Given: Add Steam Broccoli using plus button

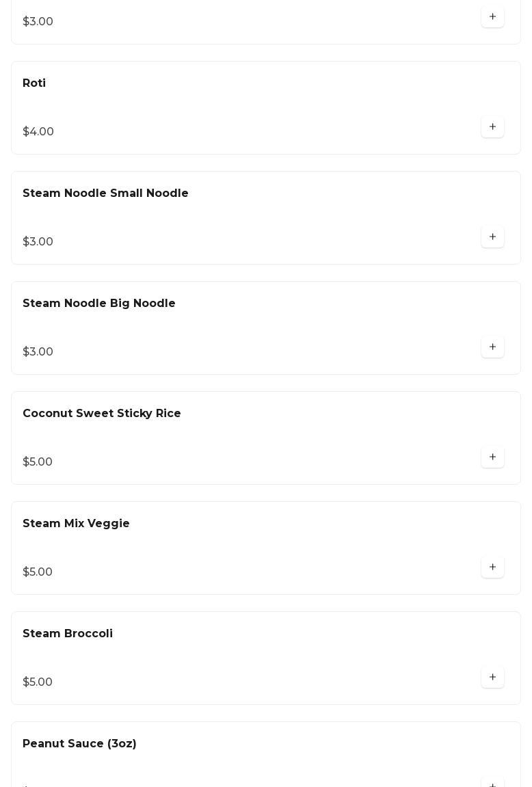Looking at the screenshot, I should click(x=492, y=678).
